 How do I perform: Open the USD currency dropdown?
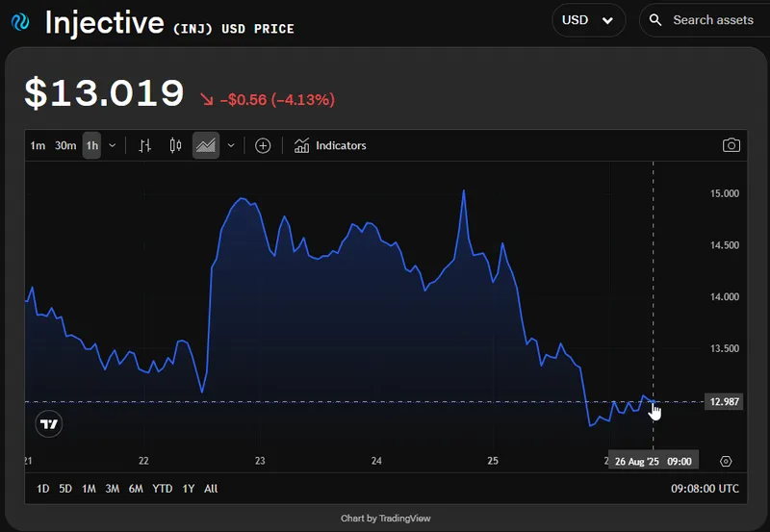pyautogui.click(x=588, y=20)
